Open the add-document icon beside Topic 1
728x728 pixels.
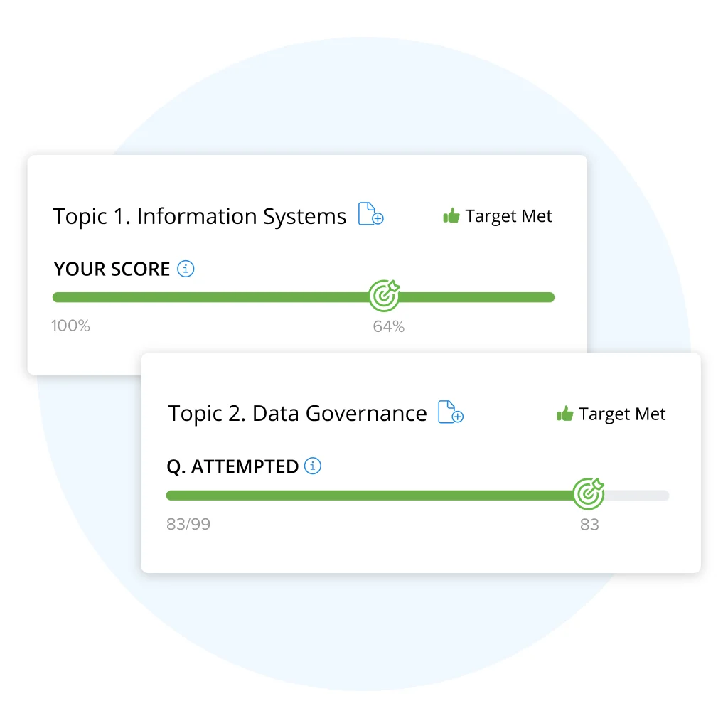[x=370, y=214]
